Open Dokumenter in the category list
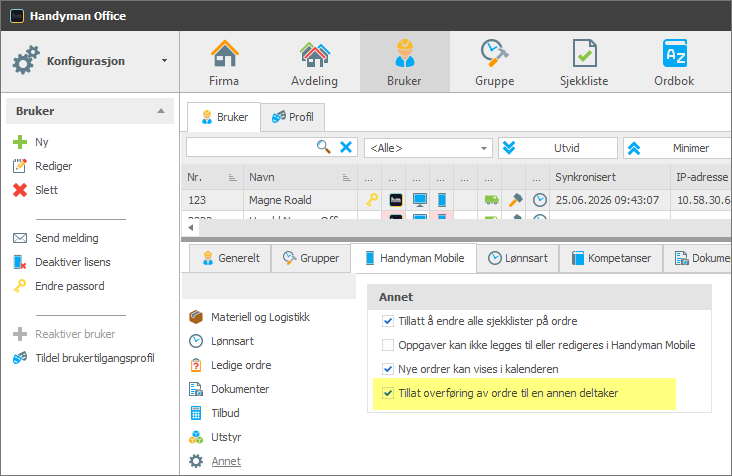This screenshot has width=732, height=476. (229, 389)
